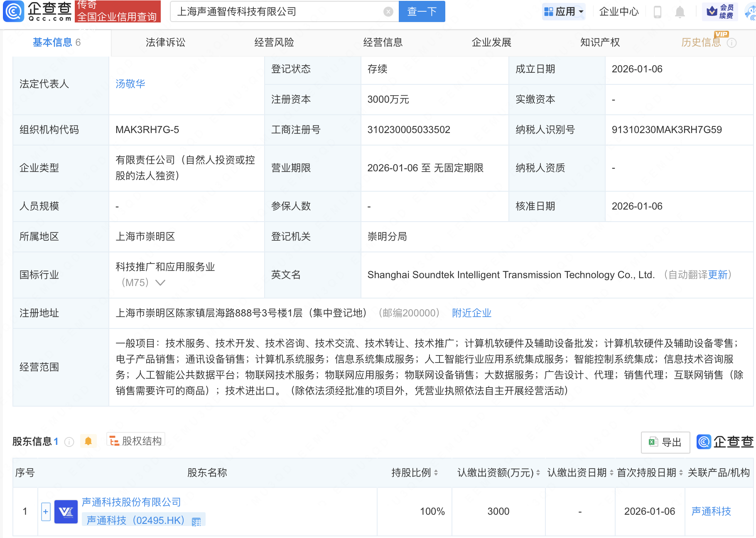
Task: Open the 应用 dropdown menu
Action: 564,12
